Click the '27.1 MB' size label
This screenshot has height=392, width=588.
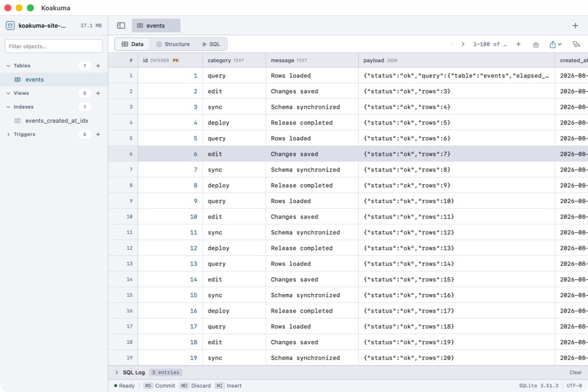pos(91,26)
